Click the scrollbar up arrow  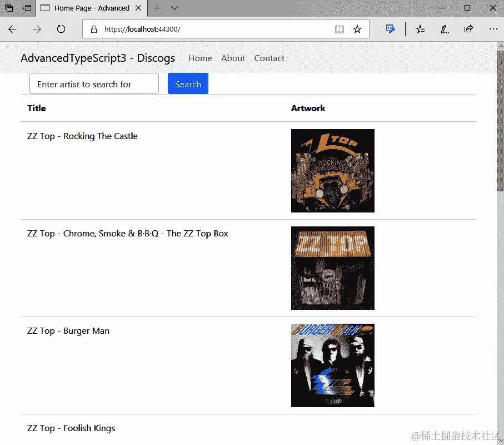point(501,46)
